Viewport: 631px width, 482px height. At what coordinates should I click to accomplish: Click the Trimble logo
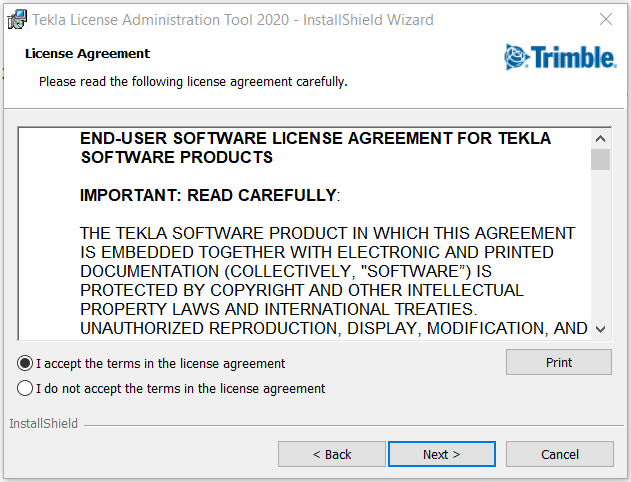click(560, 57)
